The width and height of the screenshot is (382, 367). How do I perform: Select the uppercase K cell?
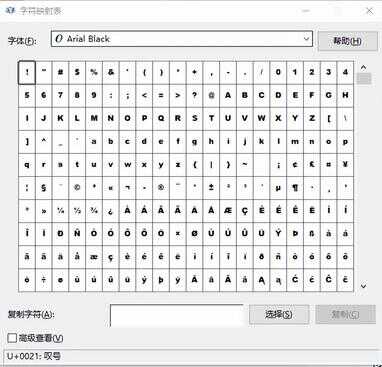click(x=60, y=118)
